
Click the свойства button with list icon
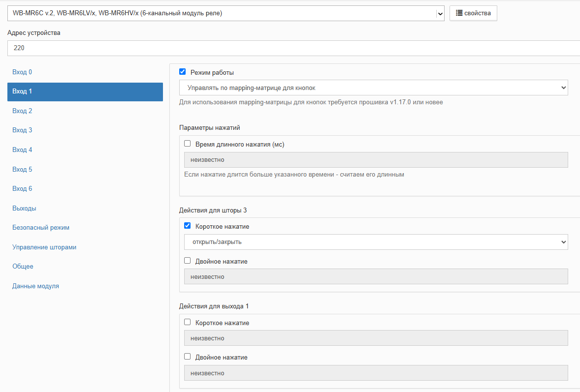tap(473, 13)
